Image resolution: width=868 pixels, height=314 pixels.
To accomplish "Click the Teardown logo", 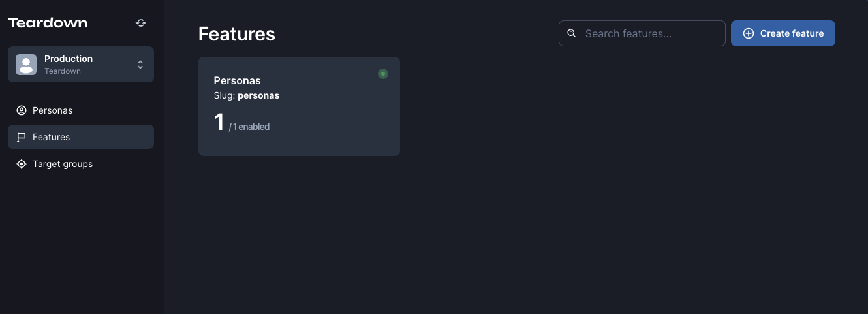I will pyautogui.click(x=48, y=23).
